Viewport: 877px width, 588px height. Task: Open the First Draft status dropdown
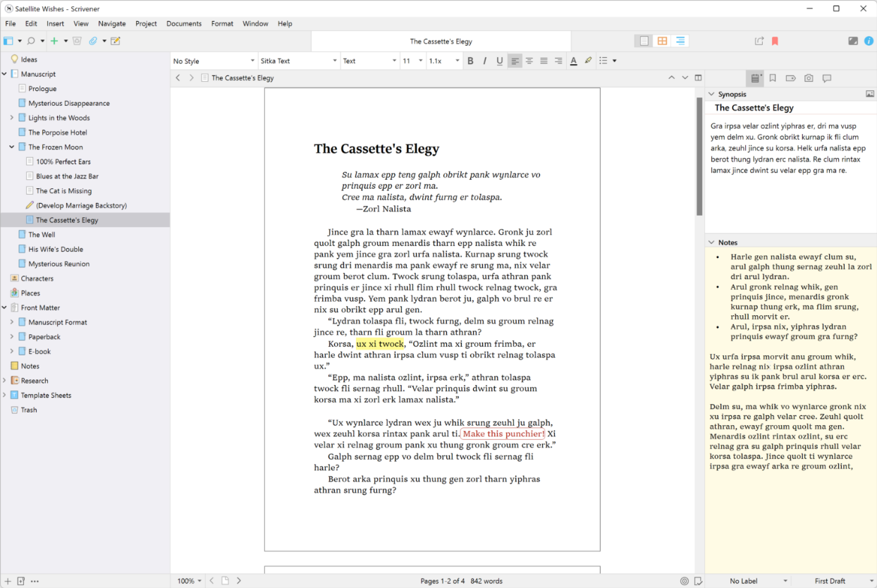pyautogui.click(x=834, y=581)
